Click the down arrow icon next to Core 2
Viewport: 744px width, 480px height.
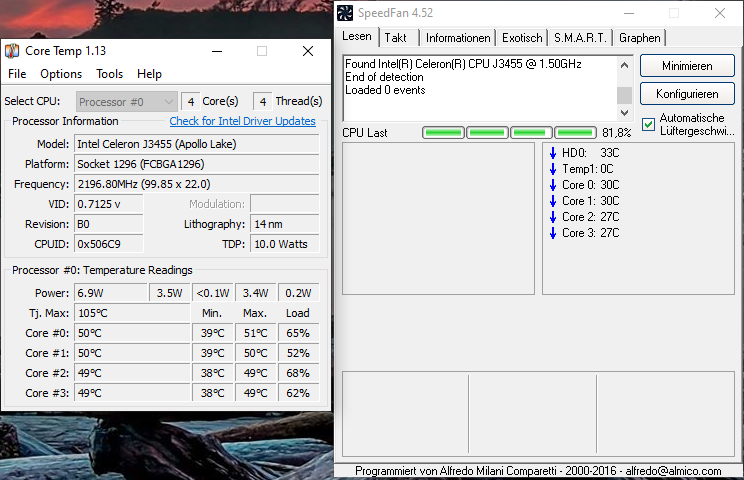(x=553, y=217)
